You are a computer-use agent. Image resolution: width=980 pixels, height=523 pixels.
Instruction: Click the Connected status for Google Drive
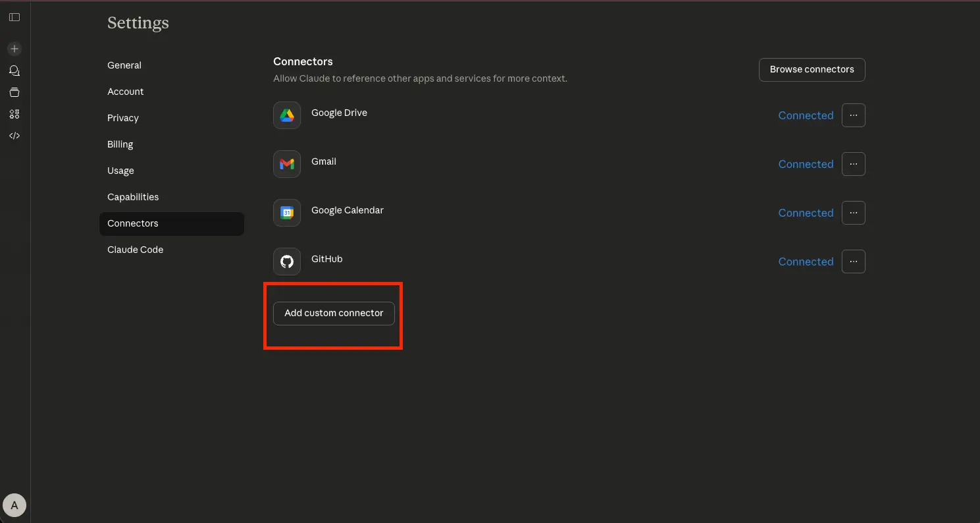coord(806,115)
